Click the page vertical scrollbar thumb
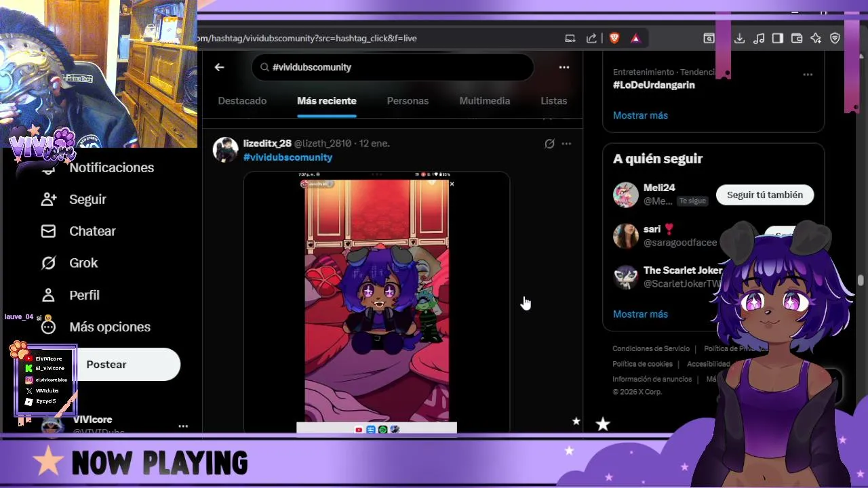The width and height of the screenshot is (868, 488). (x=861, y=280)
